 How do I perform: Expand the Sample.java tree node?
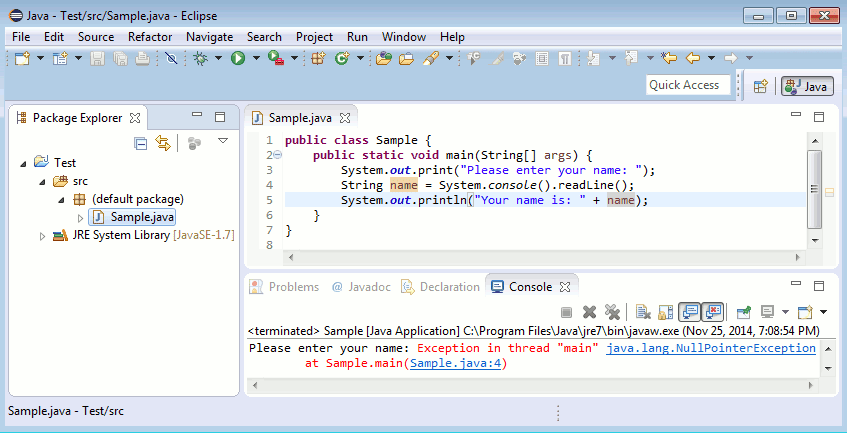81,218
